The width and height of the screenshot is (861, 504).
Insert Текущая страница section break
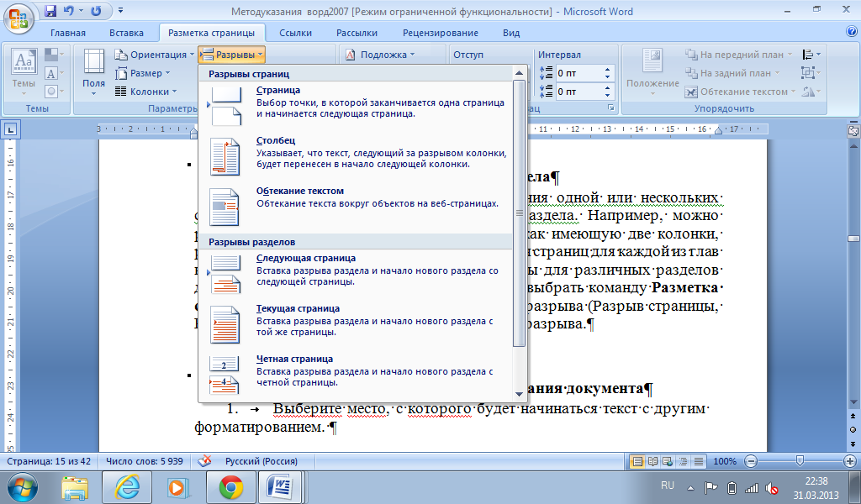356,325
